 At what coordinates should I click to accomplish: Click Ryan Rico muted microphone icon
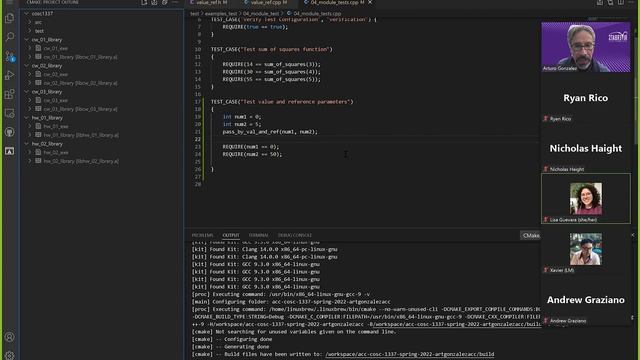pos(545,118)
